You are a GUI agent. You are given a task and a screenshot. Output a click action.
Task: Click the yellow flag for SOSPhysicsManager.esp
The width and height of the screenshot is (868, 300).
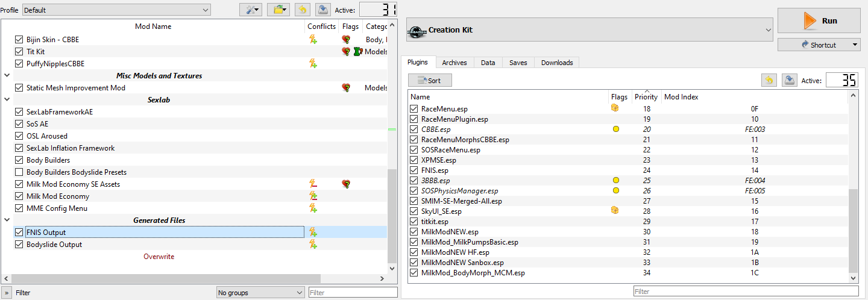(x=615, y=191)
